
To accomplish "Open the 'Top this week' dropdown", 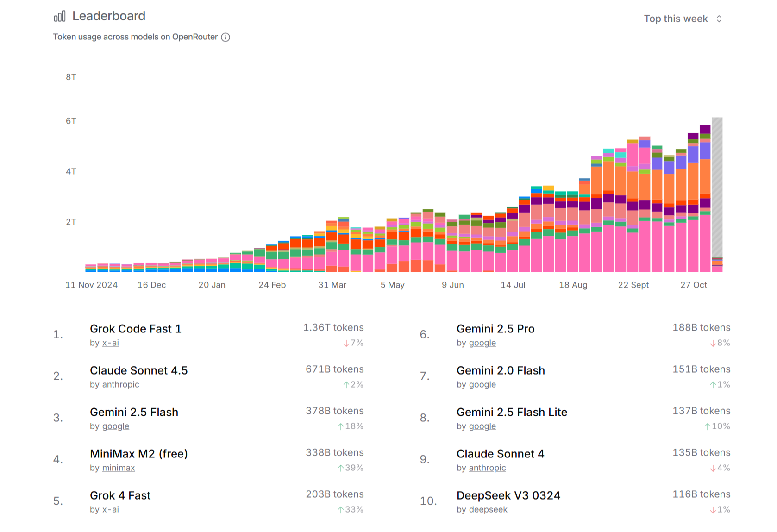I will (676, 19).
